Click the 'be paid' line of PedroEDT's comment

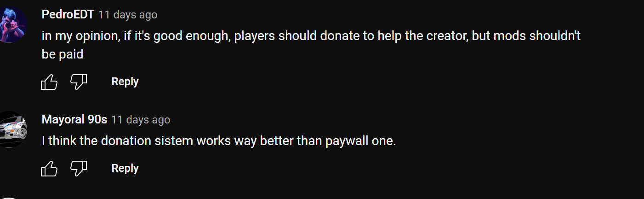tap(63, 54)
